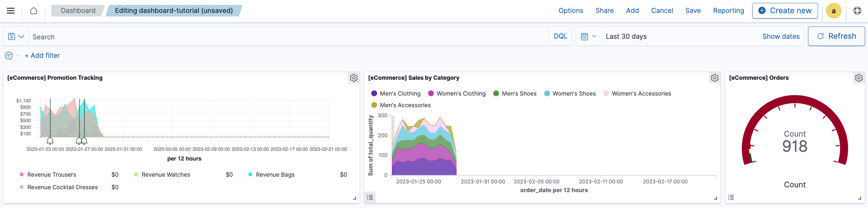
Task: Toggle legend list in Sales by Category panel
Action: coord(370,198)
